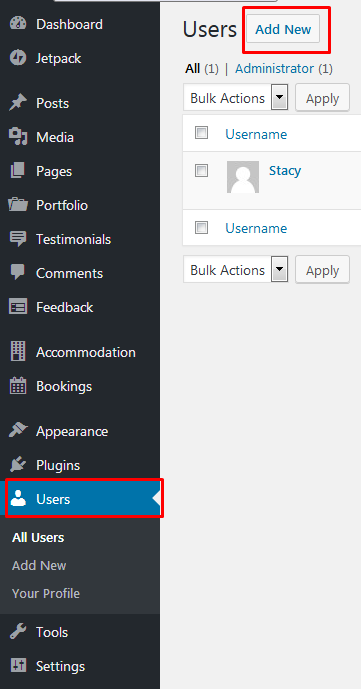Click the Jetpack lightning icon
The height and width of the screenshot is (689, 361).
(18, 58)
